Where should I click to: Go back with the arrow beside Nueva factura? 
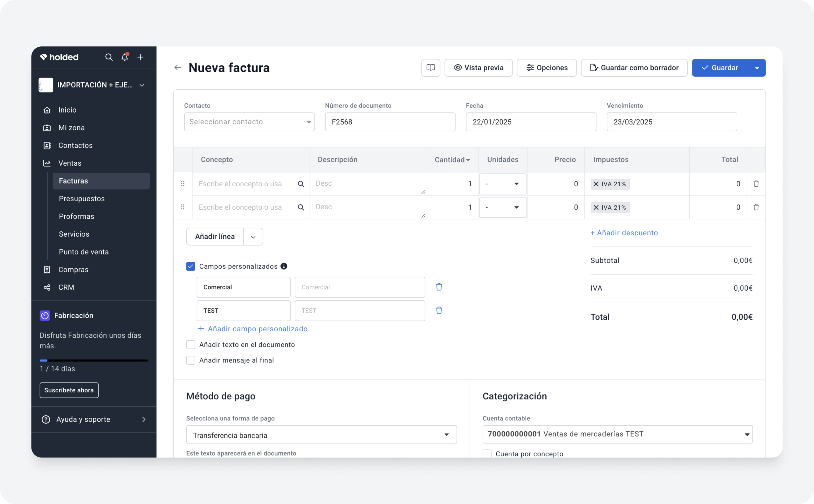[178, 68]
